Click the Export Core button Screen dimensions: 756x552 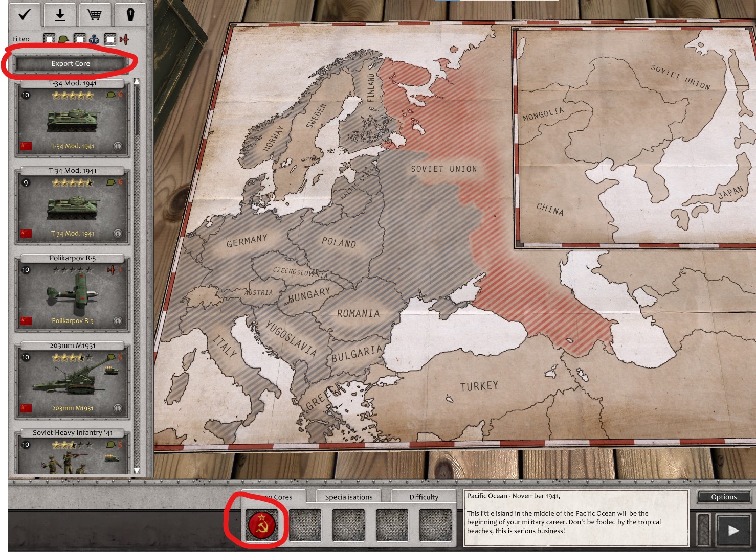tap(71, 64)
